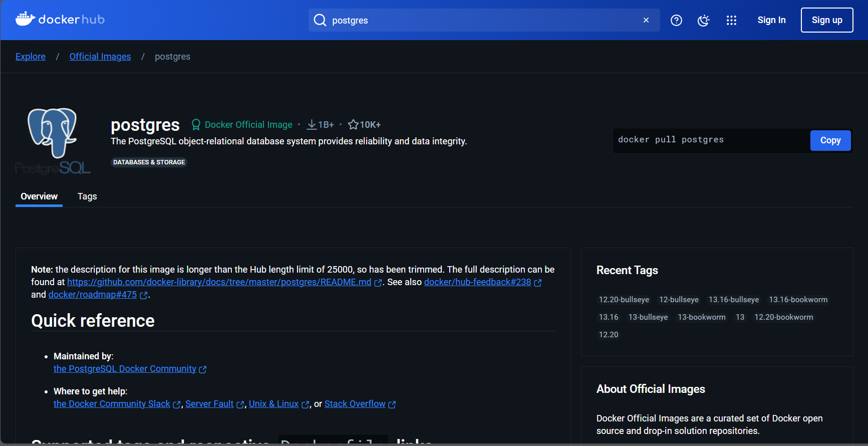Click external icon after Docker Community Slack
868x446 pixels.
tap(177, 404)
